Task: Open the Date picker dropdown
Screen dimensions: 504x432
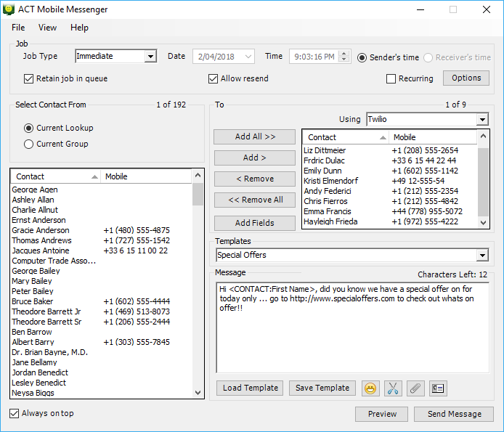Action: 248,57
